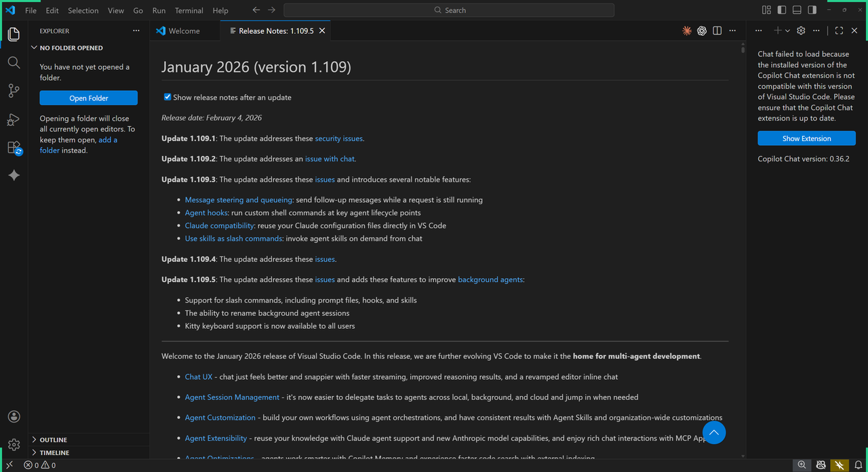Viewport: 868px width, 472px height.
Task: Click the Open Folder button
Action: (x=88, y=98)
